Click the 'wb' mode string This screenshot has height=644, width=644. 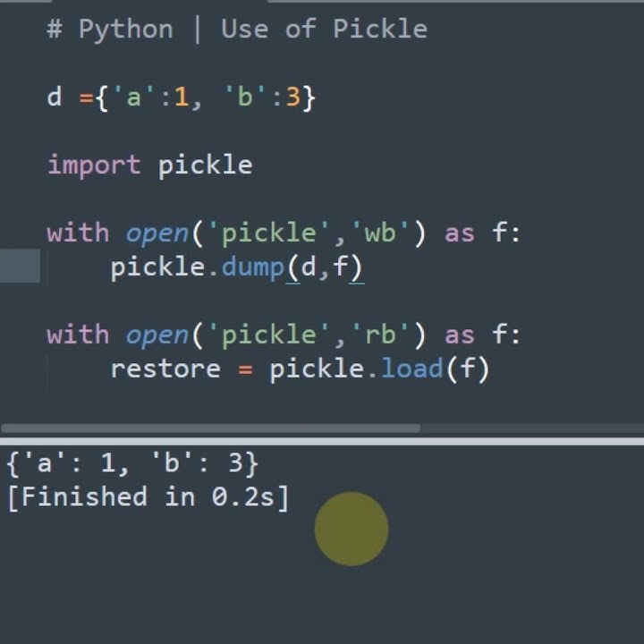[380, 233]
